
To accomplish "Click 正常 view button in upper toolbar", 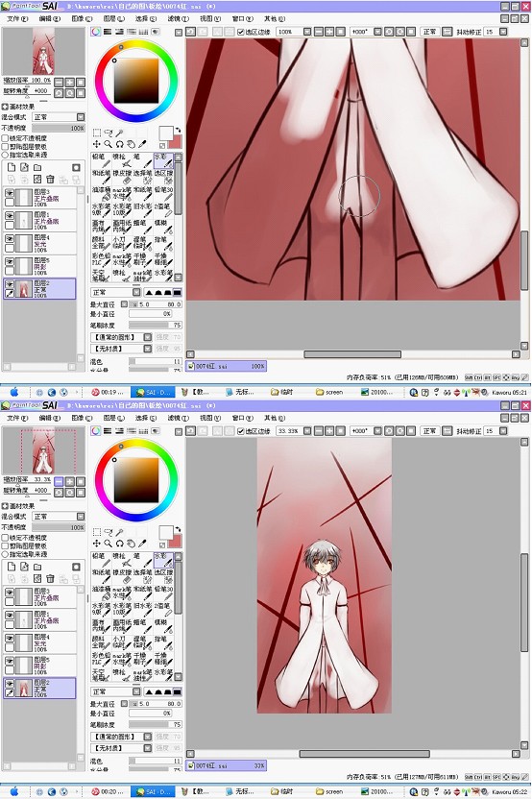I will click(429, 32).
